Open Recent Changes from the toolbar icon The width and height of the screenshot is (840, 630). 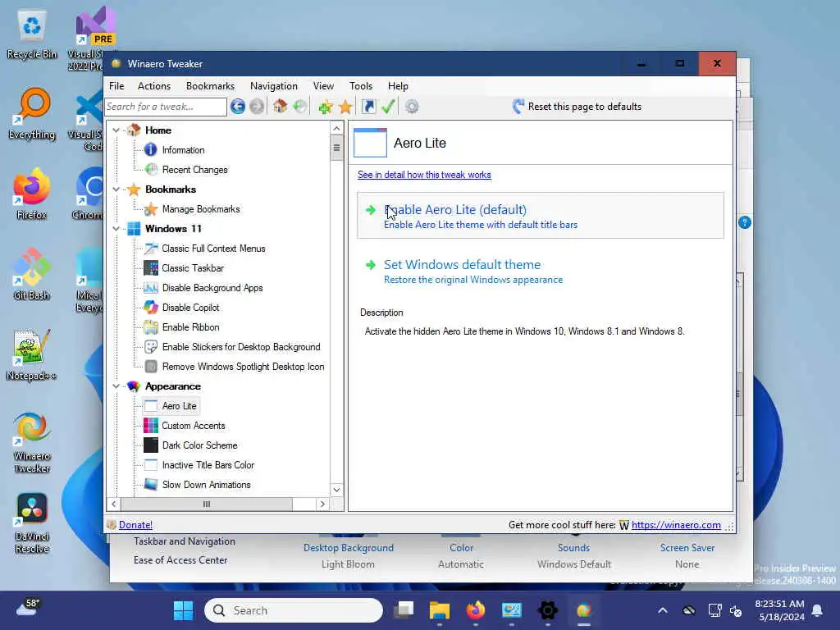click(300, 106)
